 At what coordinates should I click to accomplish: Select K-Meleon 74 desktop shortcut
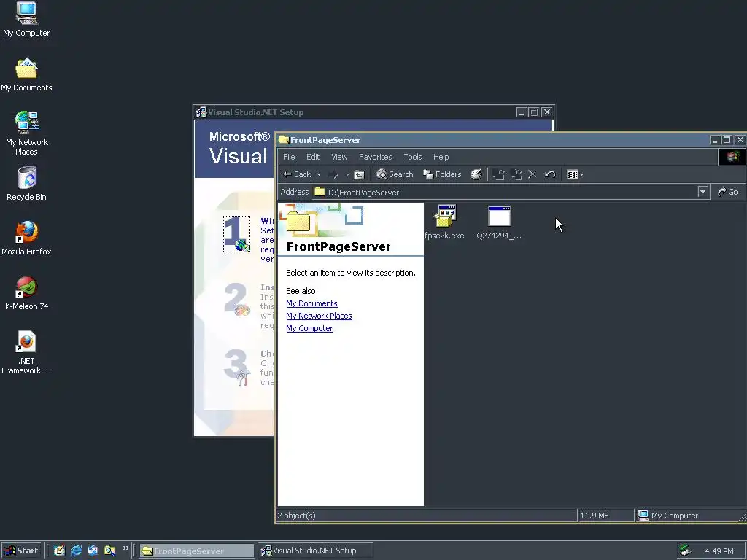[x=26, y=293]
